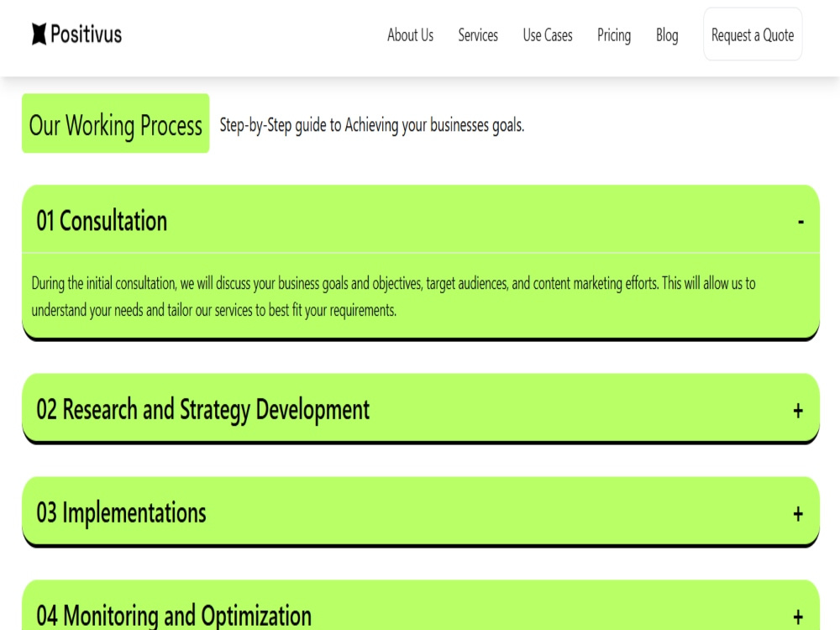Open the About Us page
This screenshot has height=630, width=840.
point(411,35)
